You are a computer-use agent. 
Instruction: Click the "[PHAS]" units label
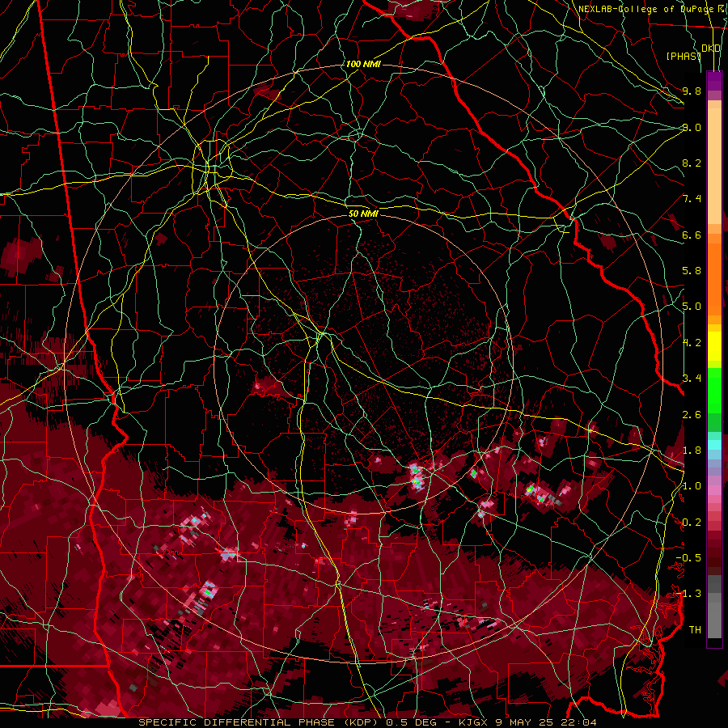coord(684,56)
